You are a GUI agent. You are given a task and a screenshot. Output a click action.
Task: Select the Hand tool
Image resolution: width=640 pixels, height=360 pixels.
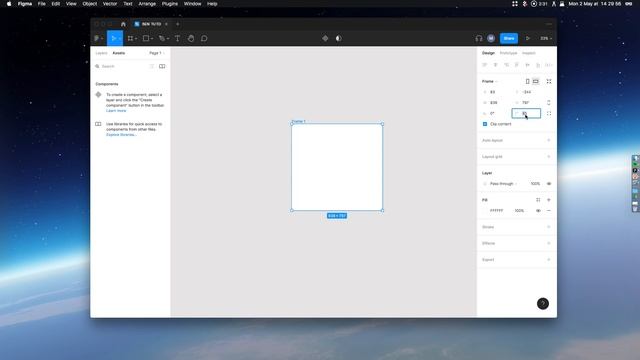(x=191, y=38)
